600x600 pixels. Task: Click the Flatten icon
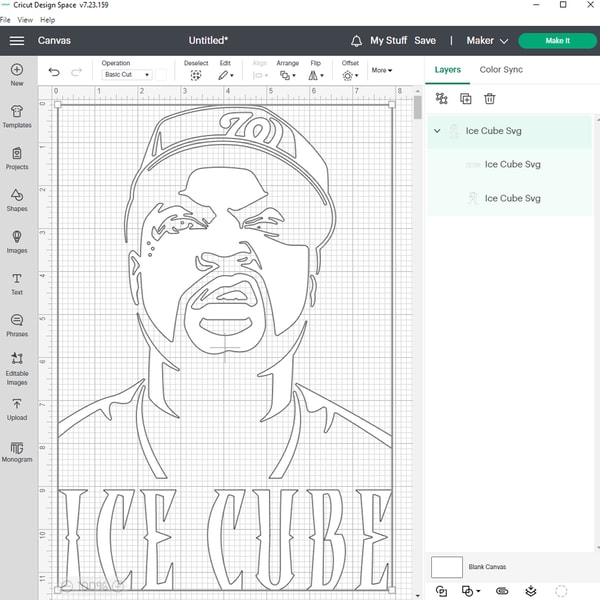[x=531, y=591]
